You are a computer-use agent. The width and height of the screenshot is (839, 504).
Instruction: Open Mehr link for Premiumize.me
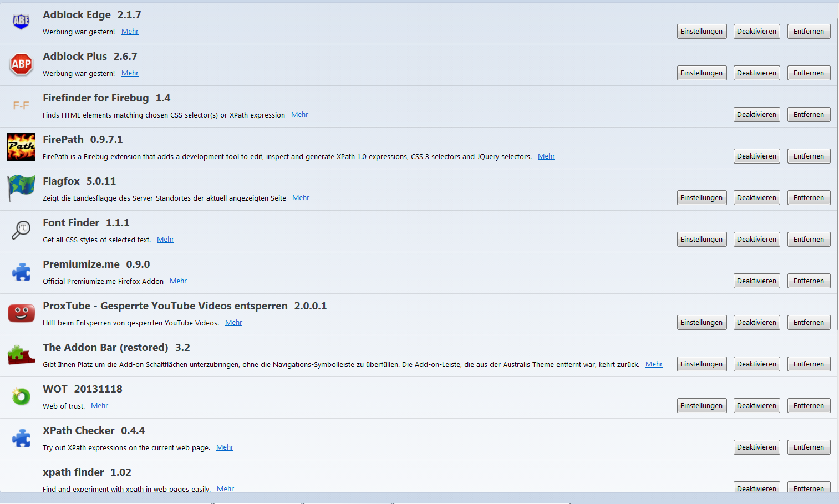point(178,281)
